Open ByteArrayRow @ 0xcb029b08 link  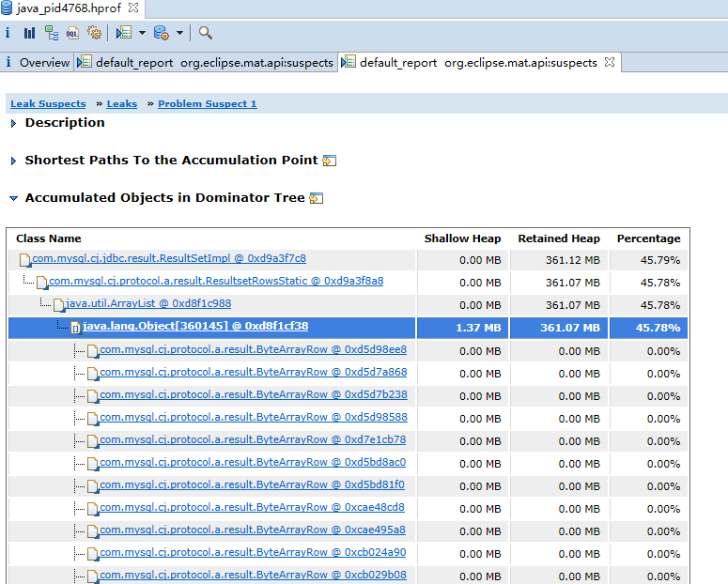[x=253, y=575]
